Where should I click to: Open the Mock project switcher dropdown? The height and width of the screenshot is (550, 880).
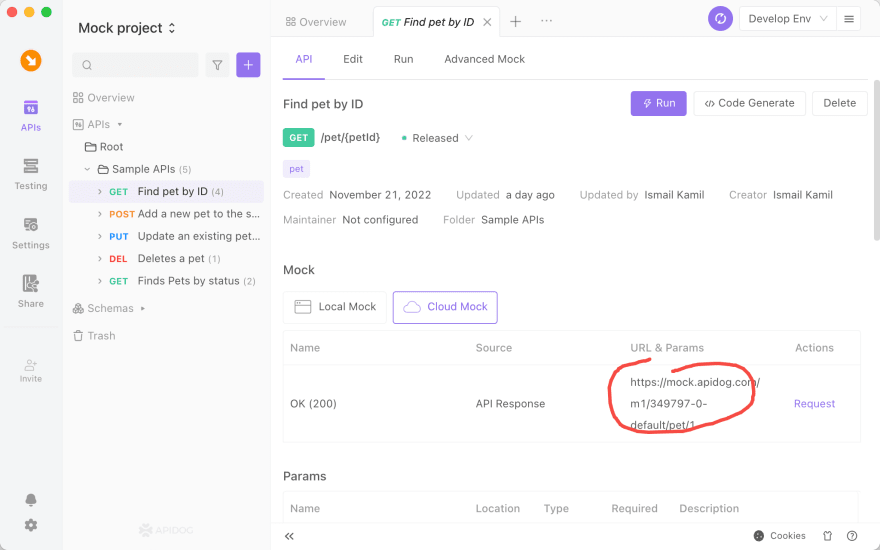click(127, 28)
